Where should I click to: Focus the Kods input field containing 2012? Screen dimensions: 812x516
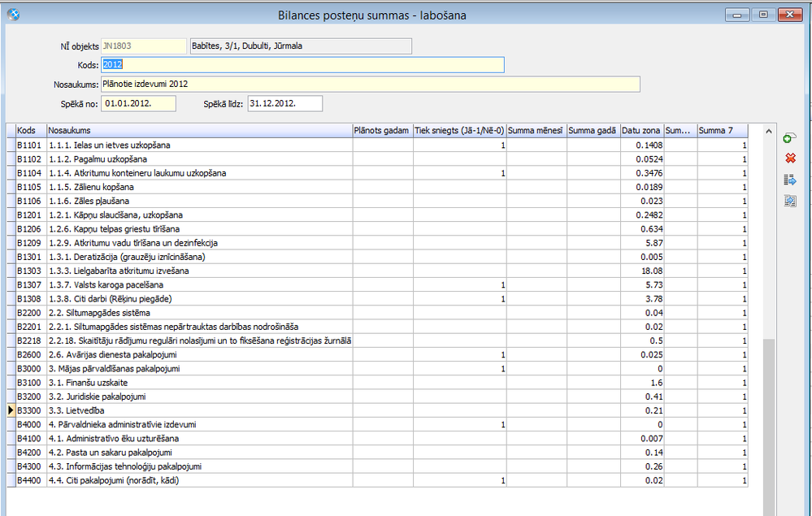click(302, 65)
